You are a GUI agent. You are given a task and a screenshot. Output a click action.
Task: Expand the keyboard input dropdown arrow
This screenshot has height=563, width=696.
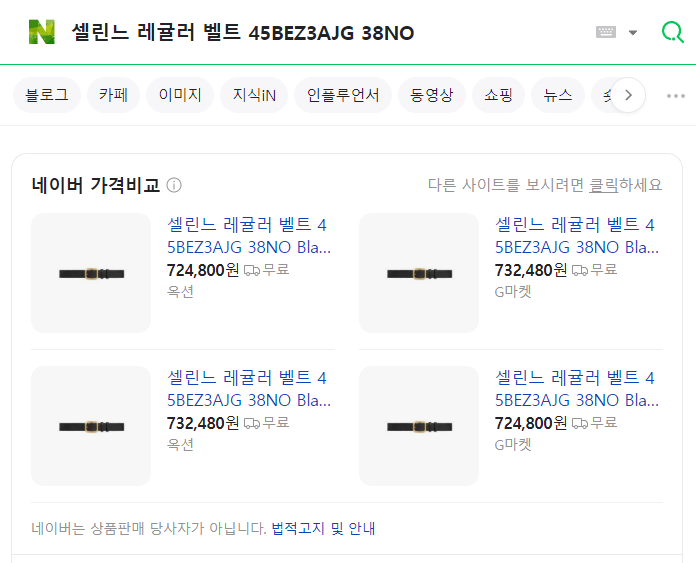point(632,32)
